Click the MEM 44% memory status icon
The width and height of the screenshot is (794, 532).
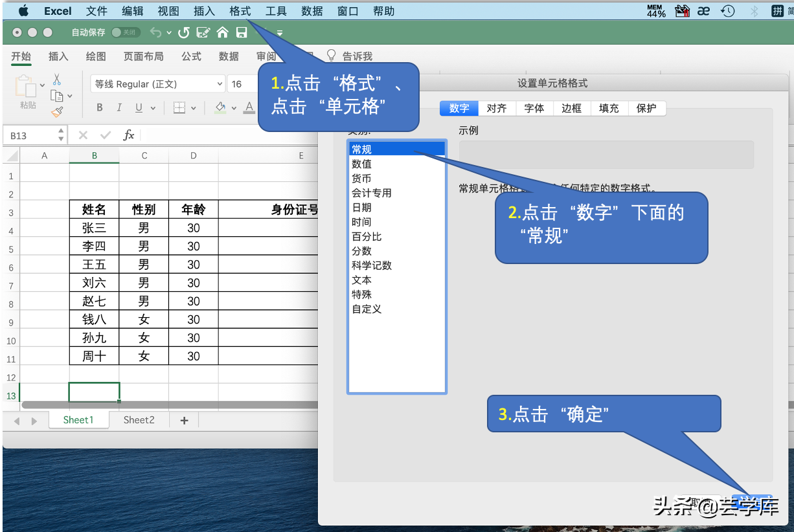coord(656,10)
